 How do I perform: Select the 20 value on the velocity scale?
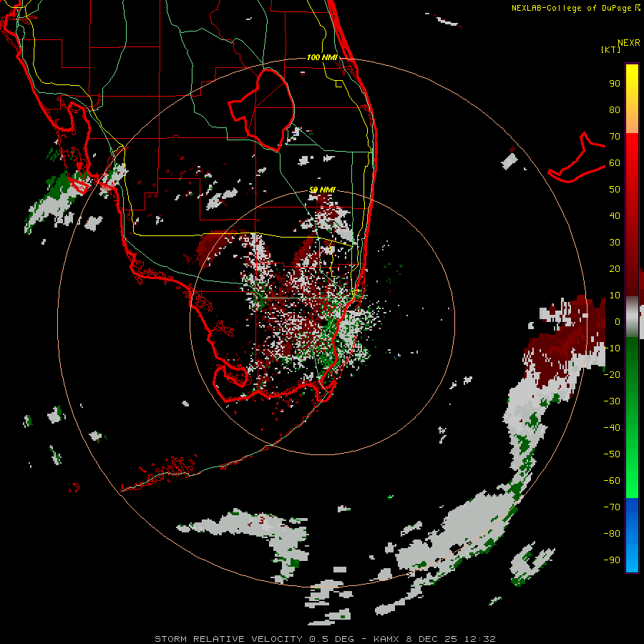[615, 268]
